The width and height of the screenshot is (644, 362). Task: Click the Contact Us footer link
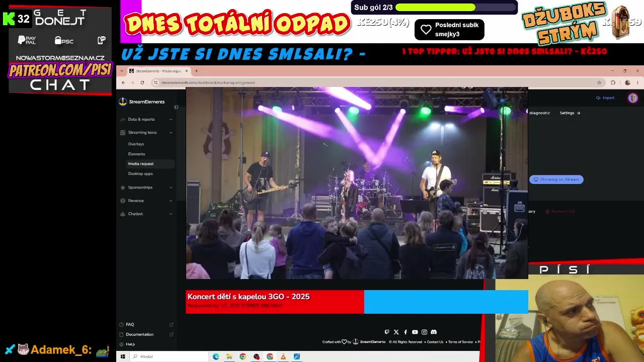pos(435,342)
